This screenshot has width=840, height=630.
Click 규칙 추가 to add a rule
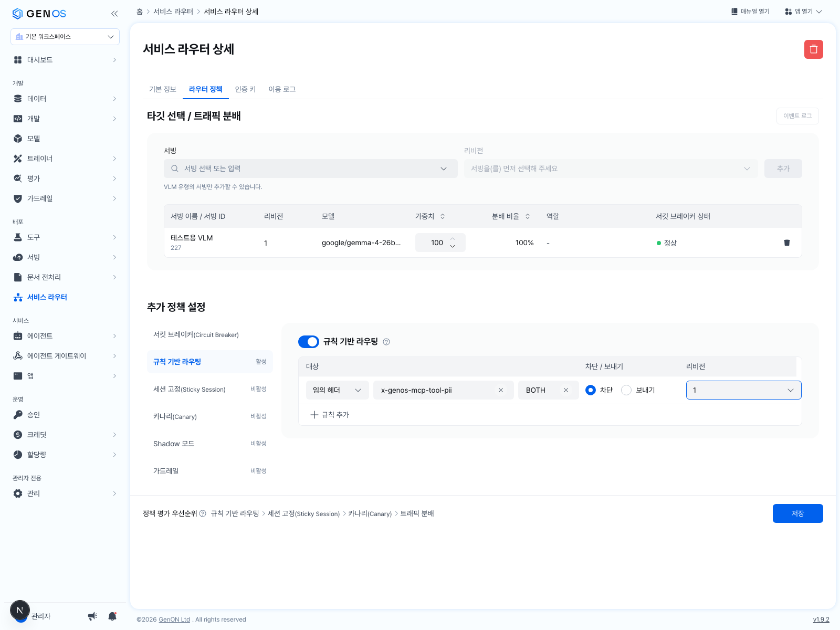tap(330, 415)
